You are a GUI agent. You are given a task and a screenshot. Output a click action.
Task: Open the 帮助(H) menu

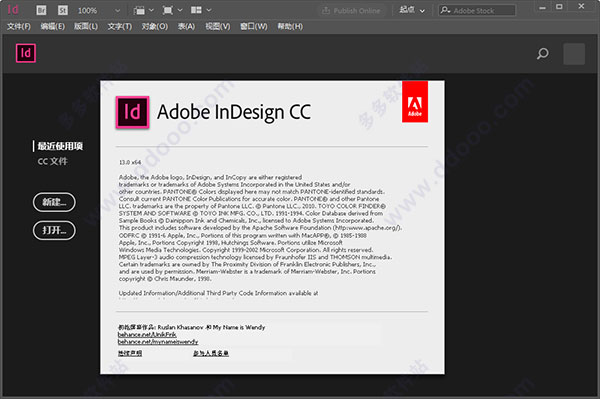point(290,26)
